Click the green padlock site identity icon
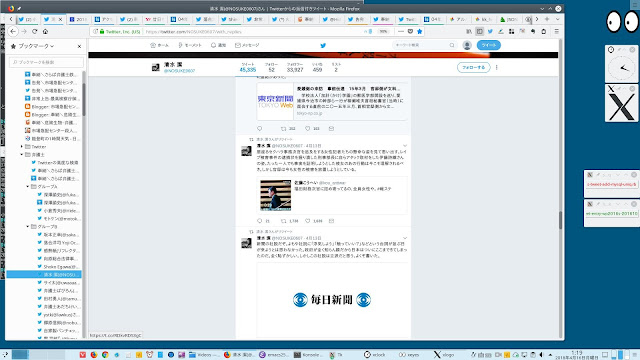640x360 pixels. 102,31
